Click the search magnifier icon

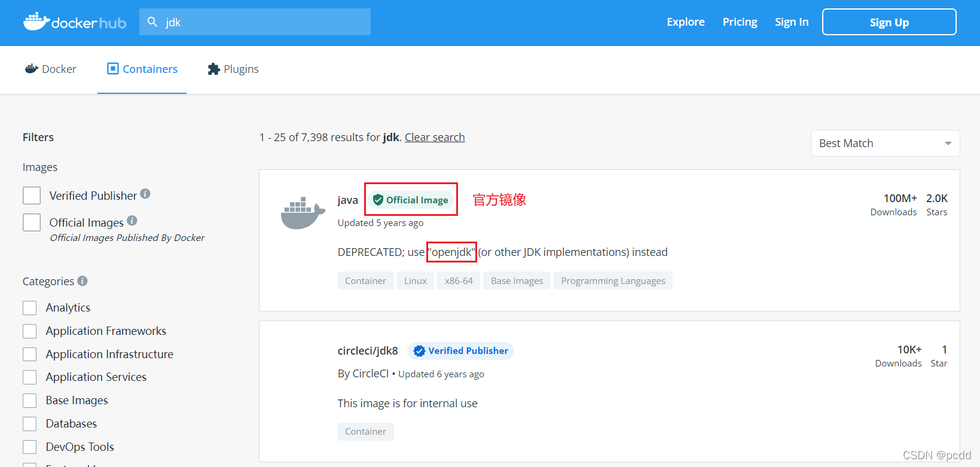pos(152,22)
